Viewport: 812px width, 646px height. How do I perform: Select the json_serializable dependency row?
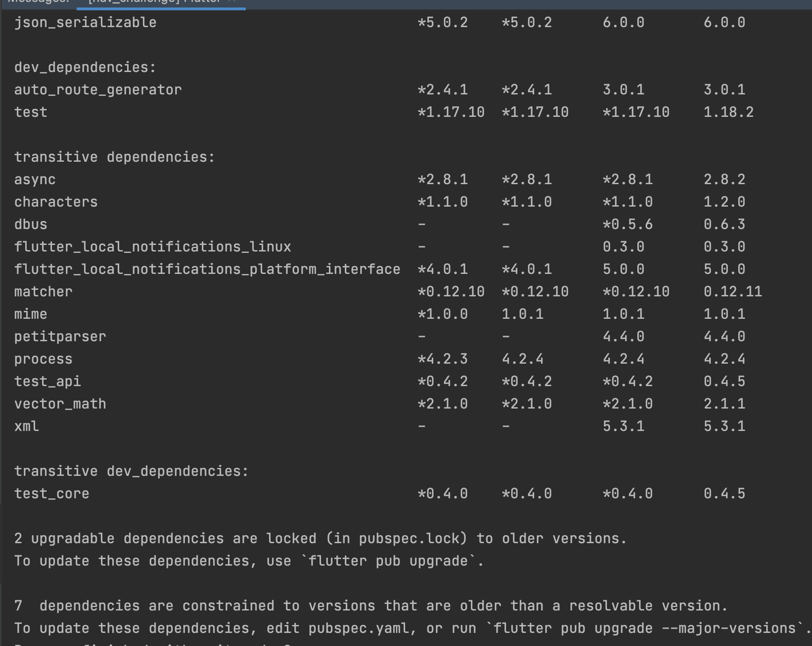[x=85, y=22]
